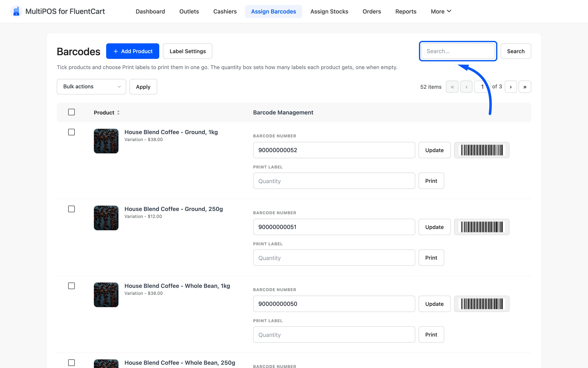Click the Product column sort arrows
The image size is (588, 368).
click(118, 113)
